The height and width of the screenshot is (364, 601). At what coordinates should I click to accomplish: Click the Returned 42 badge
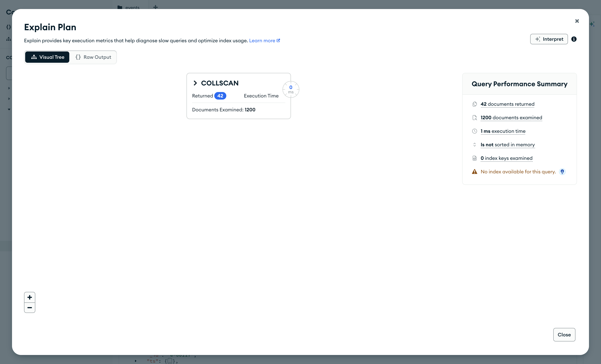tap(220, 96)
